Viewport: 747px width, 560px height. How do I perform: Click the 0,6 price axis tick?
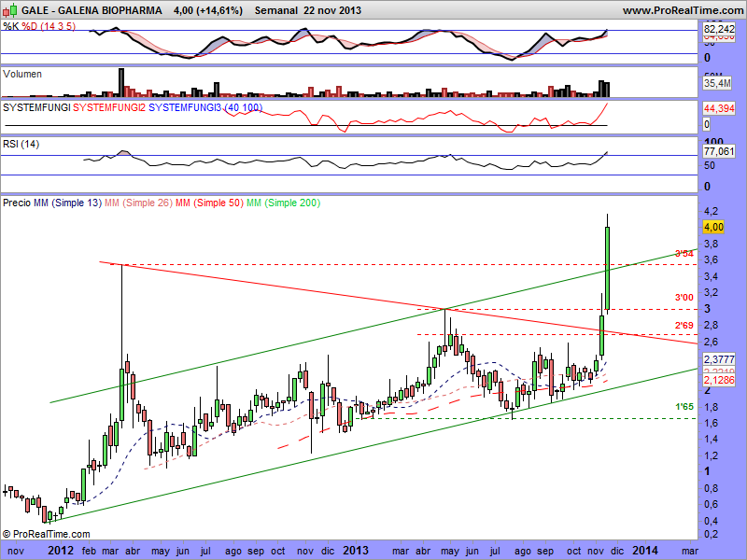[x=711, y=504]
